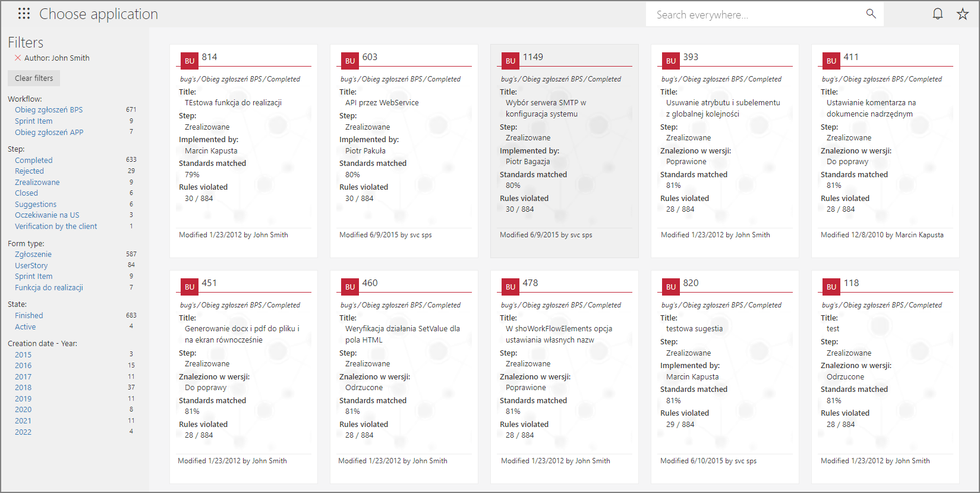Open card title 'Ustawianie komentarza na dokumencie nadrzędnym'
Screen dimensions: 980x493
(x=871, y=108)
